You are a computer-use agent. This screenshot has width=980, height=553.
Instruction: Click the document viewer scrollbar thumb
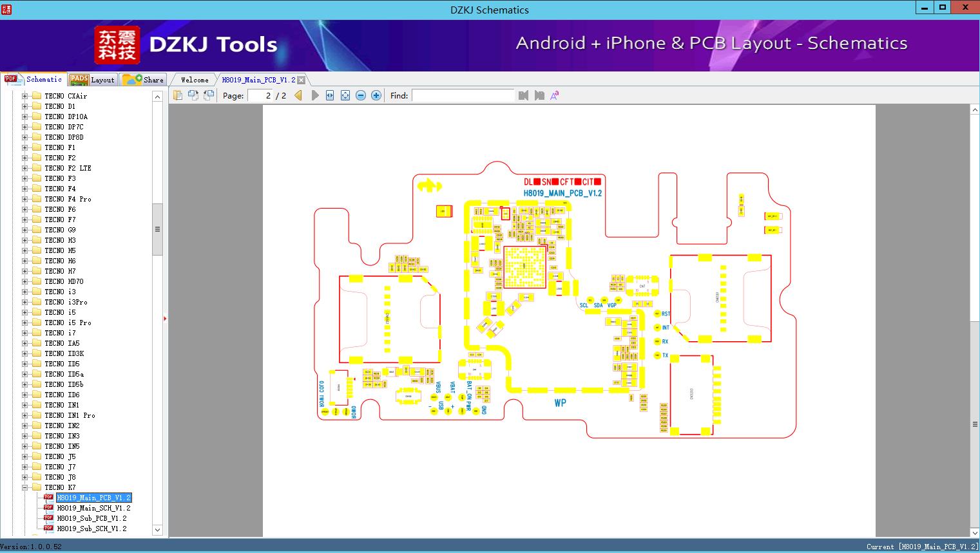975,424
